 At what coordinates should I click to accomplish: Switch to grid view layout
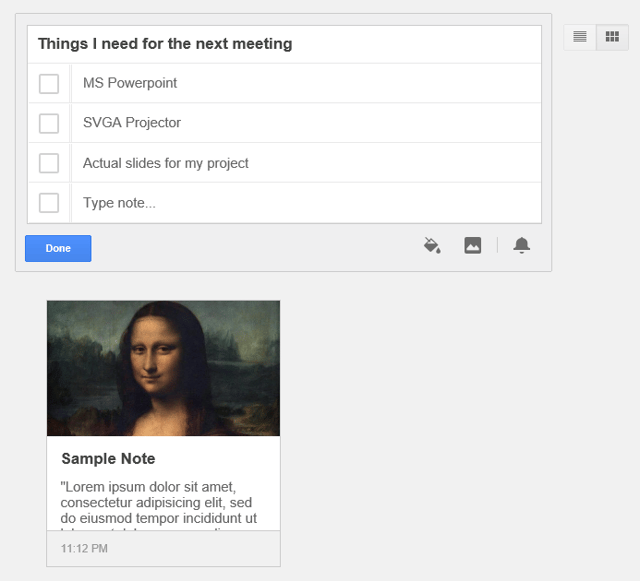pos(612,37)
